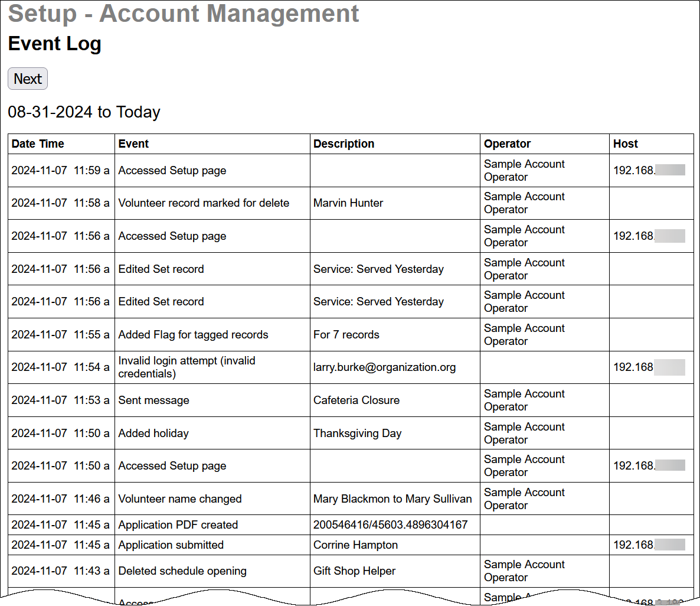Screen dimensions: 700x606
Task: Click the Sample Account Operator name in first row
Action: (524, 170)
